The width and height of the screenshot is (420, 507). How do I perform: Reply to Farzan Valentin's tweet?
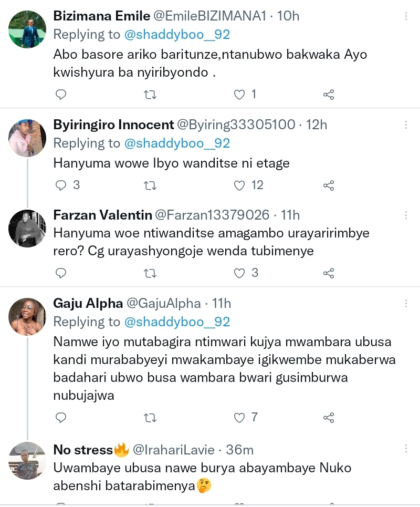click(x=61, y=273)
